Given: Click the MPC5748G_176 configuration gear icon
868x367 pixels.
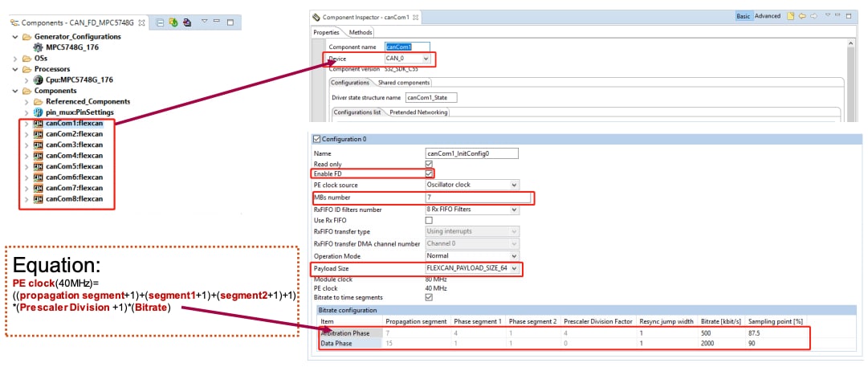Looking at the screenshot, I should (38, 47).
